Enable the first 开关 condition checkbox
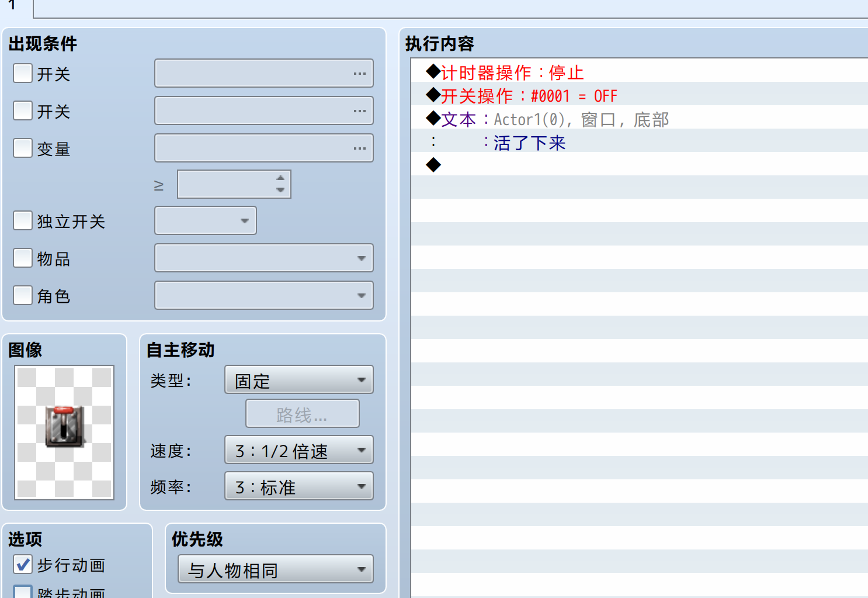This screenshot has height=598, width=868. pos(23,73)
